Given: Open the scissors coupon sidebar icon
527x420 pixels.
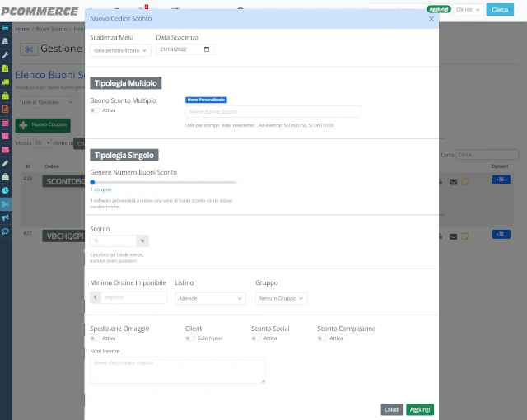Looking at the screenshot, I should [6, 204].
